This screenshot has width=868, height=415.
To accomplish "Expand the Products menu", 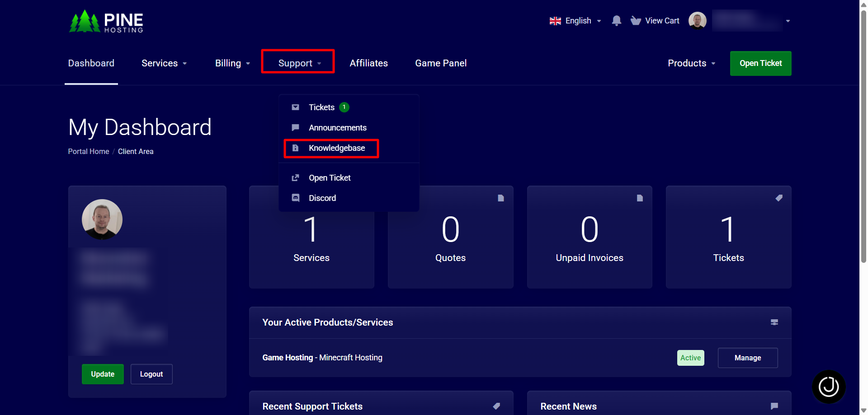I will pos(691,63).
